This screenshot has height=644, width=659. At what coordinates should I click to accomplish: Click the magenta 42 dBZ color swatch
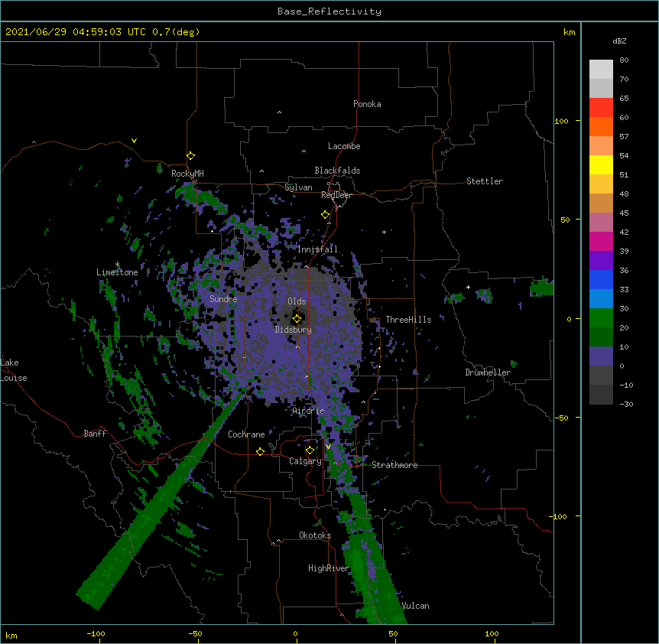(601, 241)
